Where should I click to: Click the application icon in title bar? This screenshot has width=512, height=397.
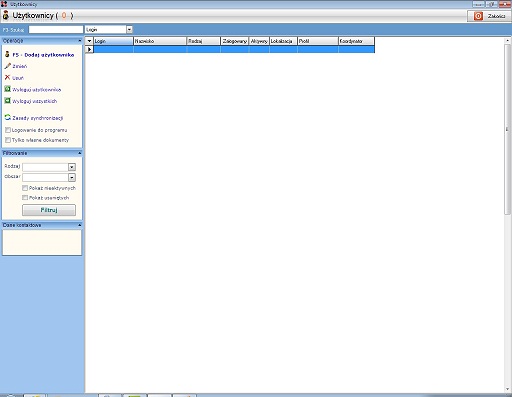(4, 4)
